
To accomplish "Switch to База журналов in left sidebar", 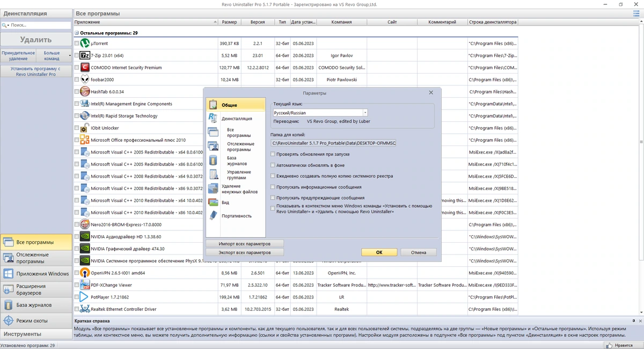I will 35,305.
